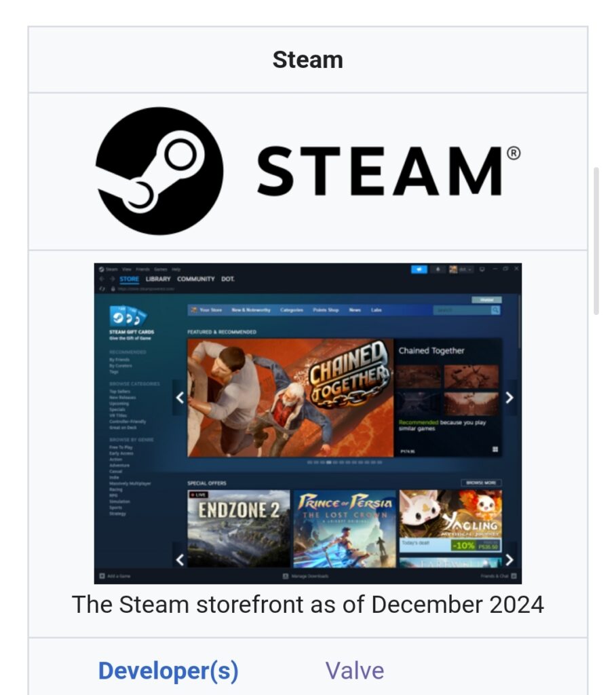
Task: Open the Steam logo image
Action: click(x=307, y=171)
